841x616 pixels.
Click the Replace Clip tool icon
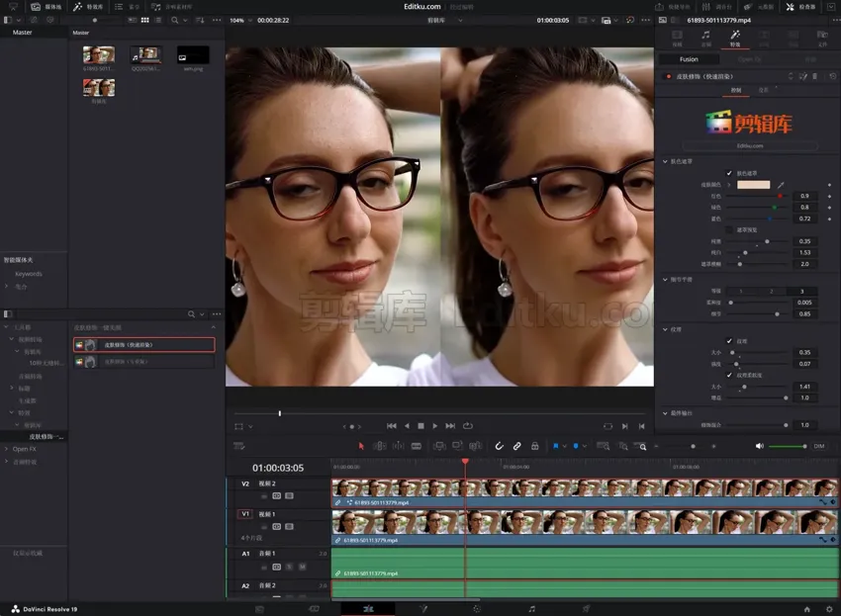coord(476,446)
